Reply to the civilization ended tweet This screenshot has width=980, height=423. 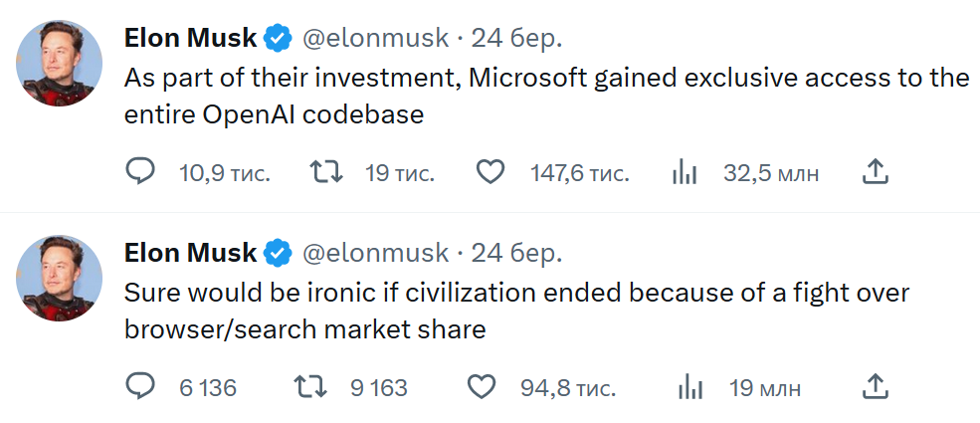point(140,386)
